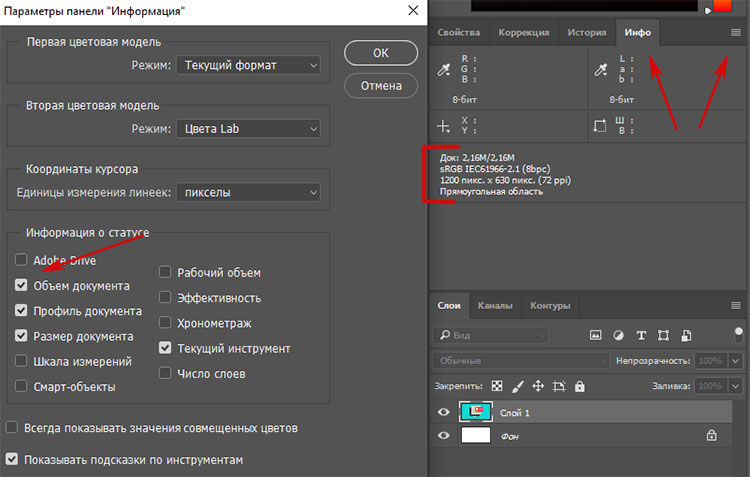
Task: Filter layers by smart object icon
Action: click(686, 335)
